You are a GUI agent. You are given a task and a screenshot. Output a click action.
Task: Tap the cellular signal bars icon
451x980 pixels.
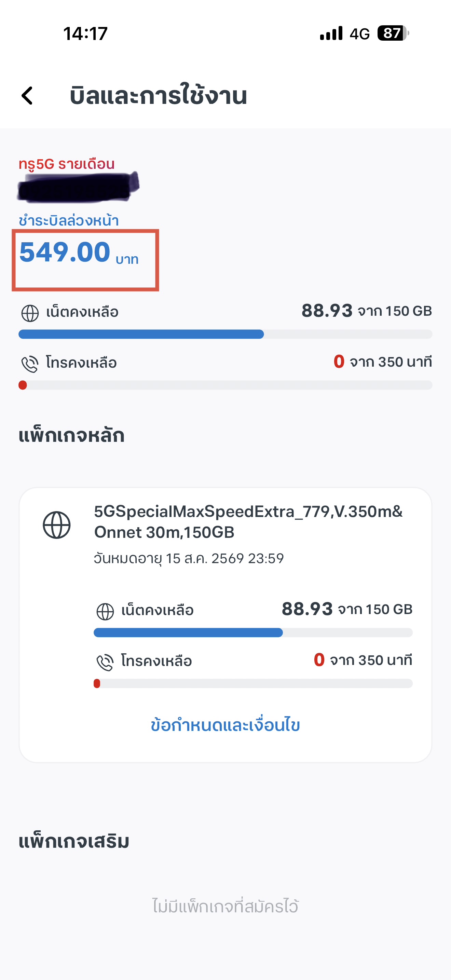pyautogui.click(x=331, y=33)
